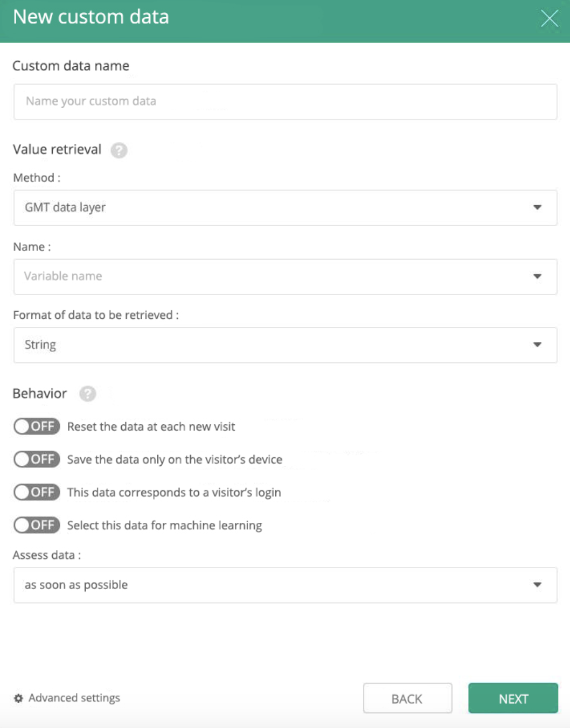Open the Assess data dropdown

(x=285, y=585)
